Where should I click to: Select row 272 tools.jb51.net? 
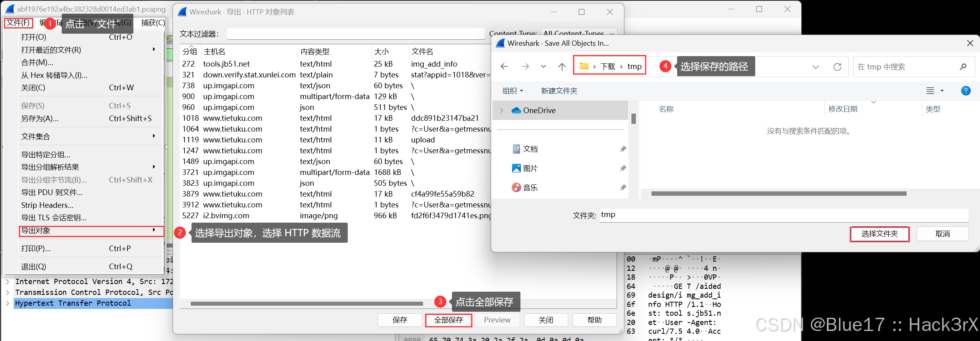[x=337, y=64]
